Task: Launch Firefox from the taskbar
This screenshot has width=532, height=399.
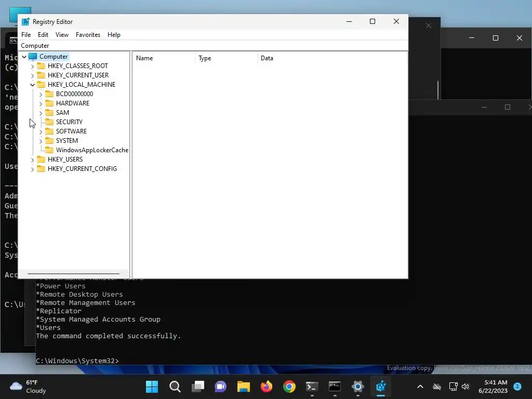Action: pos(267,387)
